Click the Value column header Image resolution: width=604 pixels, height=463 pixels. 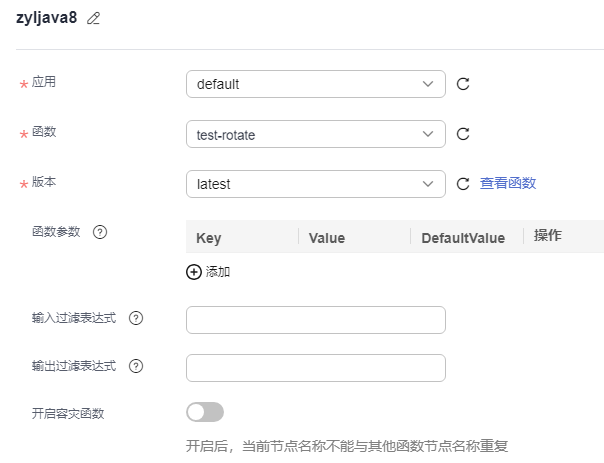(327, 238)
